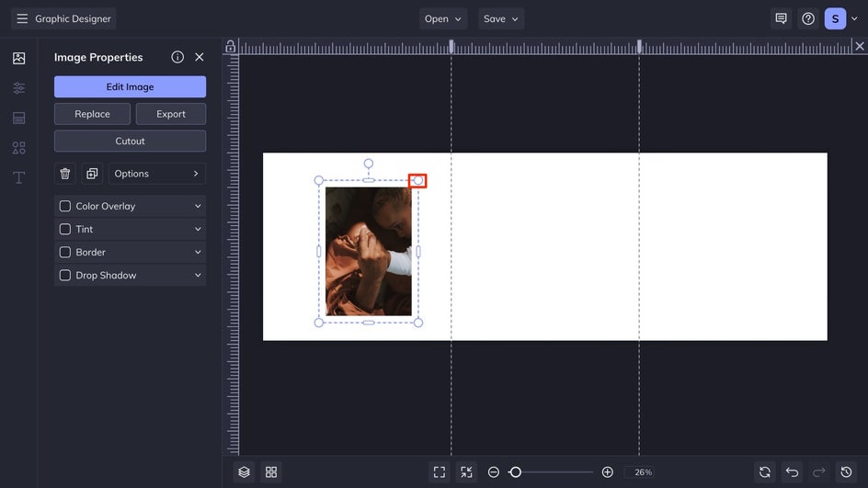Expand the account dropdown arrow

[x=855, y=18]
